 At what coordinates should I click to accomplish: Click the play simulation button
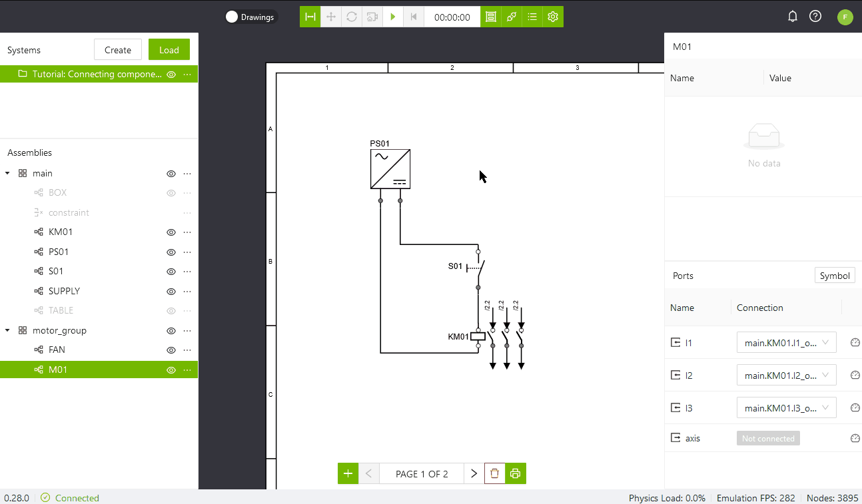[393, 17]
